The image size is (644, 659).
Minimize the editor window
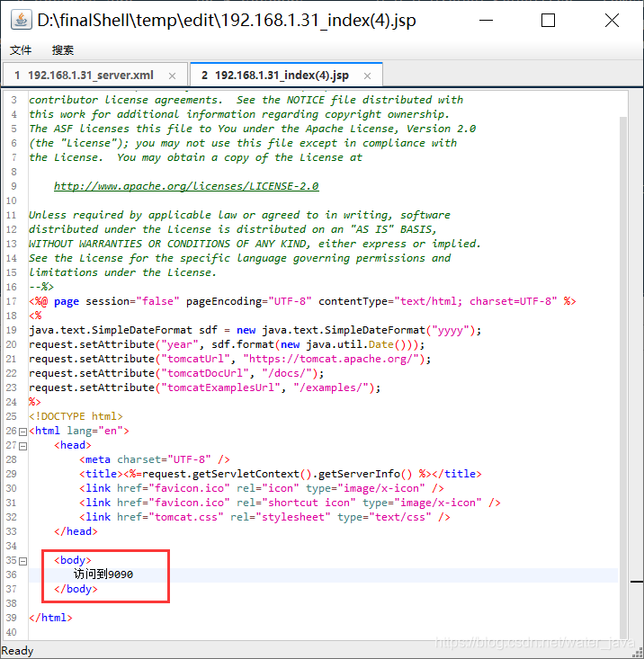(x=486, y=20)
